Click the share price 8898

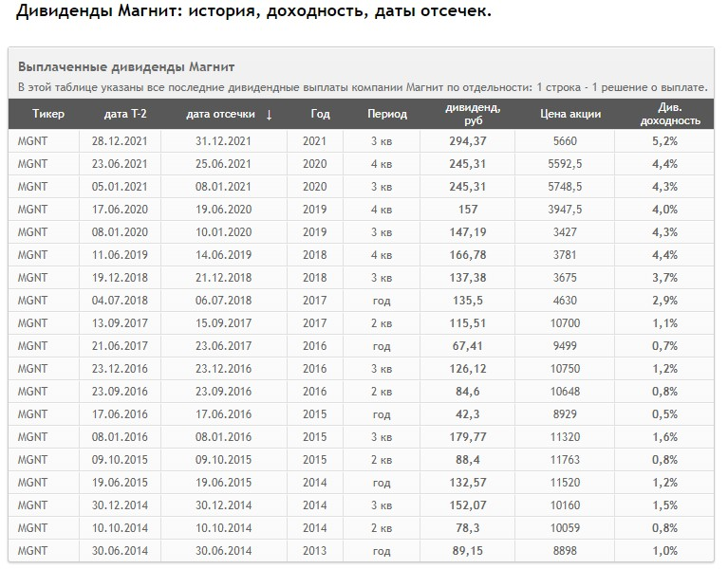pos(565,550)
